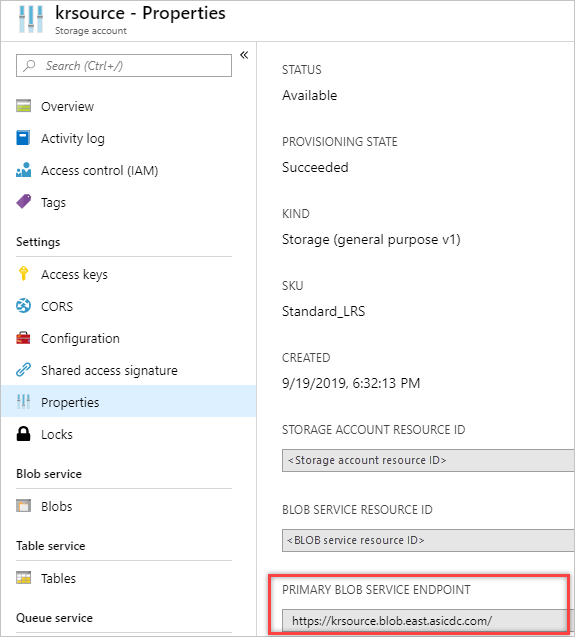Click the 'Storage account' subtitle under the title
This screenshot has width=575, height=637.
pos(91,30)
